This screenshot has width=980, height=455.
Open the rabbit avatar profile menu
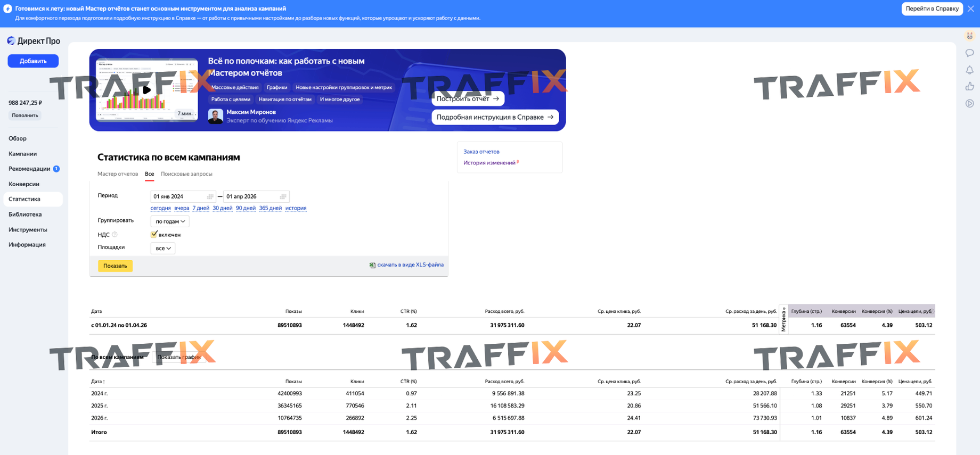[x=969, y=36]
